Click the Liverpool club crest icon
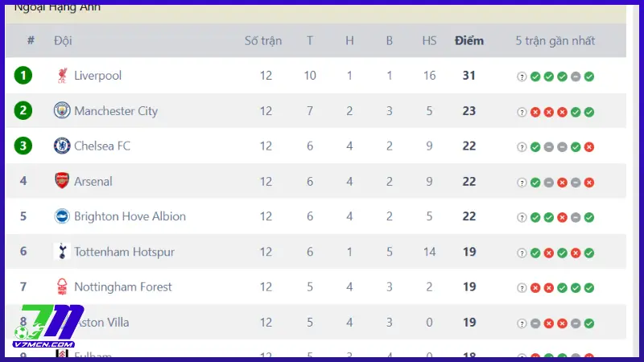Screen dimensions: 644x362 click(x=62, y=76)
